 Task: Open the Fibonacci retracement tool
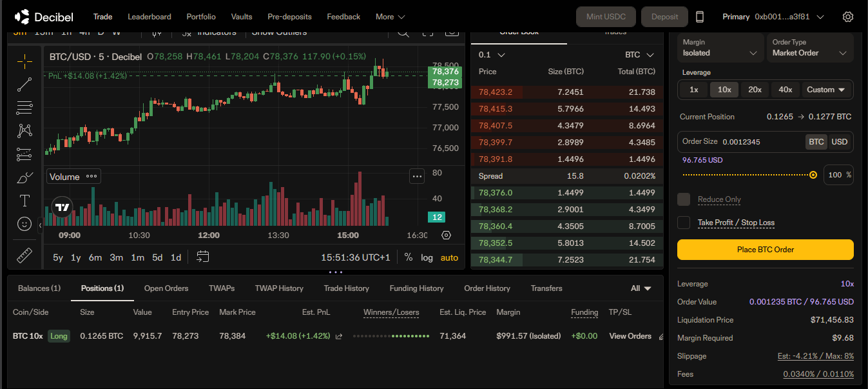pyautogui.click(x=24, y=108)
